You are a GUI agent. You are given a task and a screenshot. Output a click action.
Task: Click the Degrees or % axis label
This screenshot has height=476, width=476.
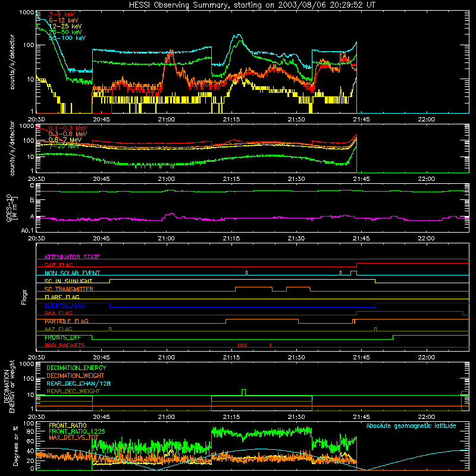click(15, 446)
